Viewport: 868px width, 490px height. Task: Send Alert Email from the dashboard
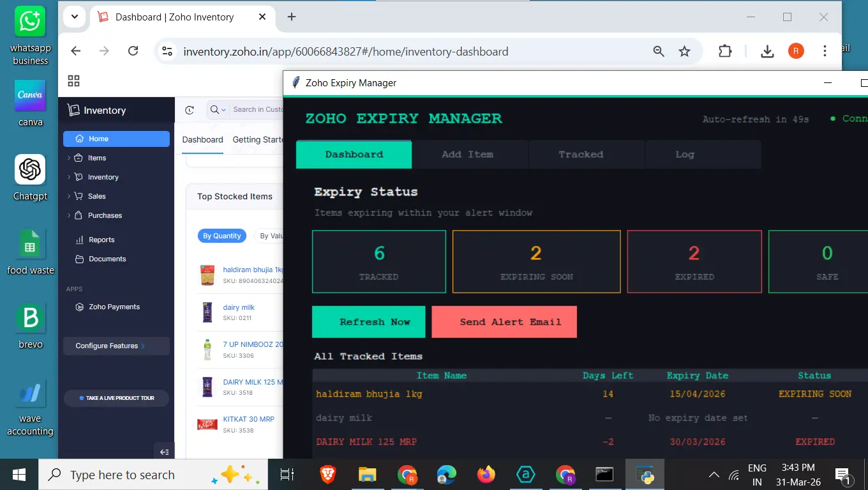tap(504, 321)
